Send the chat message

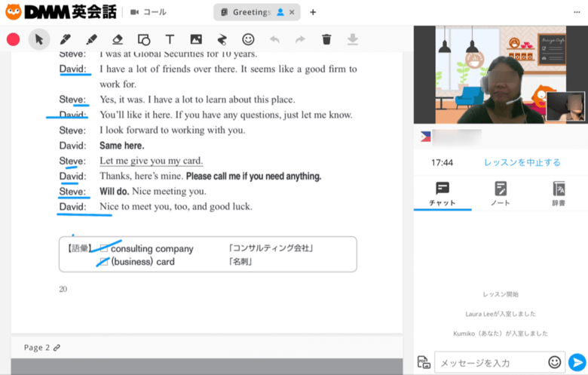point(577,362)
